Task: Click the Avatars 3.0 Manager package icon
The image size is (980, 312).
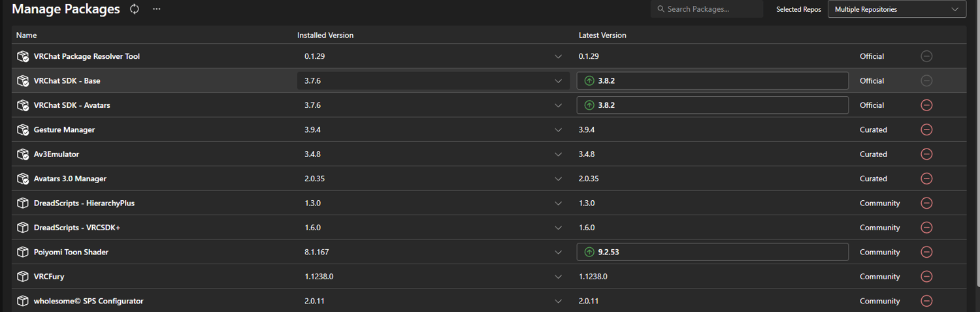Action: 23,179
